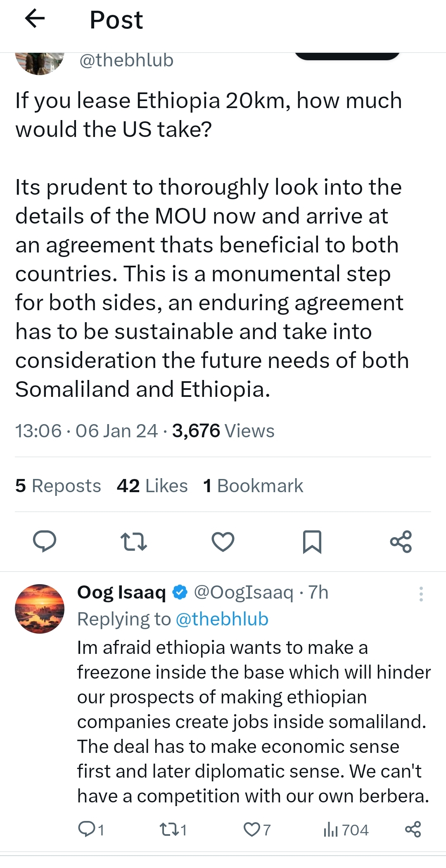Image resolution: width=446 pixels, height=868 pixels.
Task: Reply to the main post
Action: (45, 541)
